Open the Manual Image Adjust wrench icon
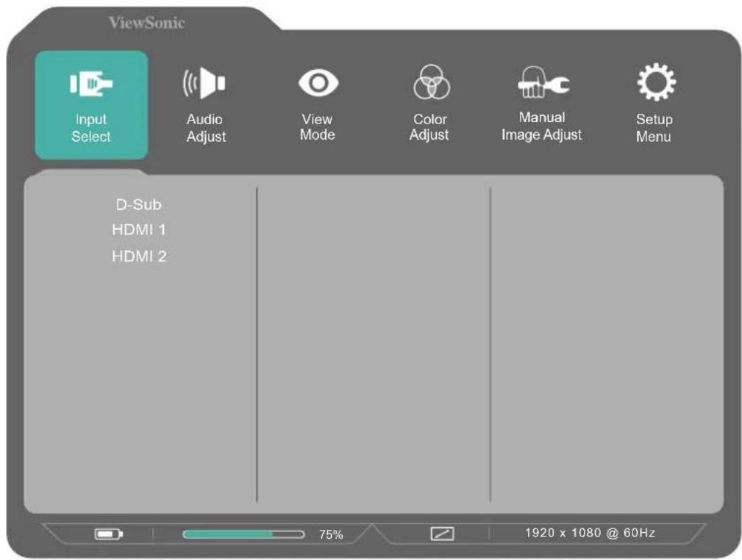 pyautogui.click(x=543, y=83)
